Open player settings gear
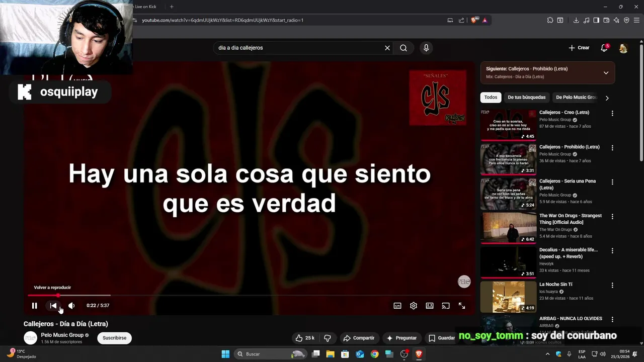 414,306
